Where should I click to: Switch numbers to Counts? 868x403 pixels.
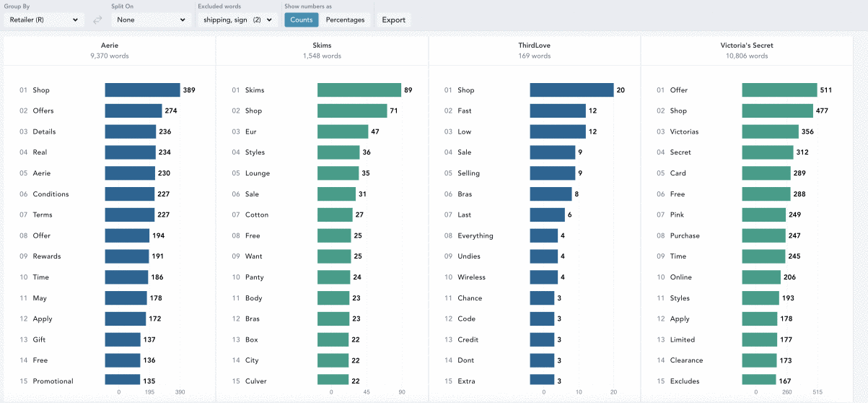(x=302, y=19)
